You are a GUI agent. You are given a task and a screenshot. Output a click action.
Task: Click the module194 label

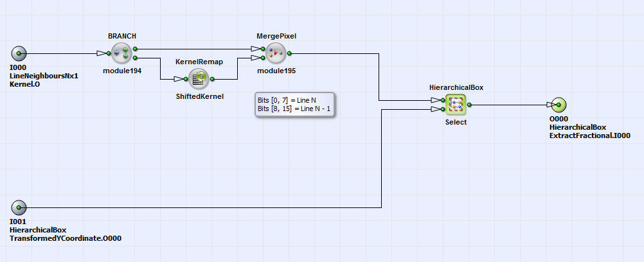coord(122,71)
